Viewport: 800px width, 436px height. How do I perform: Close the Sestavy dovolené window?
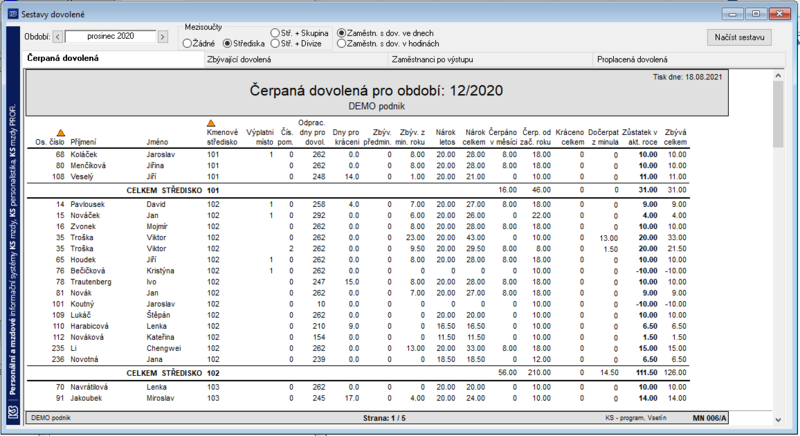point(780,14)
